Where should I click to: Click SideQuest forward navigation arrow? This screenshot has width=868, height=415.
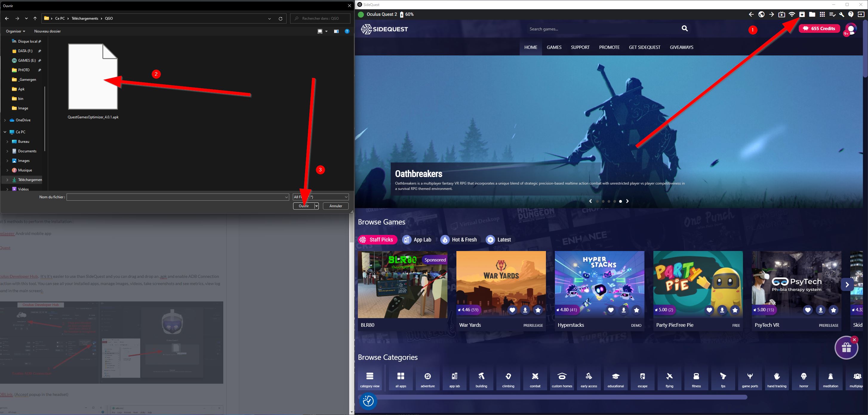pos(771,15)
